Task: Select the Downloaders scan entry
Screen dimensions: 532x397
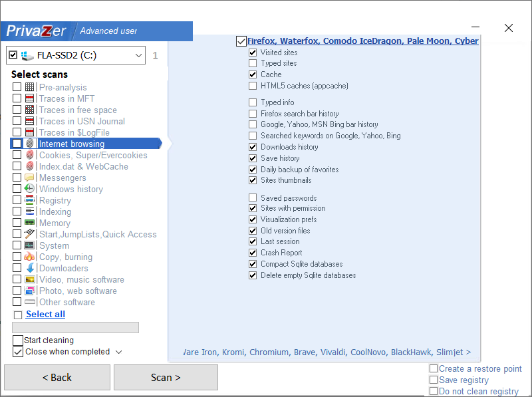Action: pyautogui.click(x=63, y=268)
